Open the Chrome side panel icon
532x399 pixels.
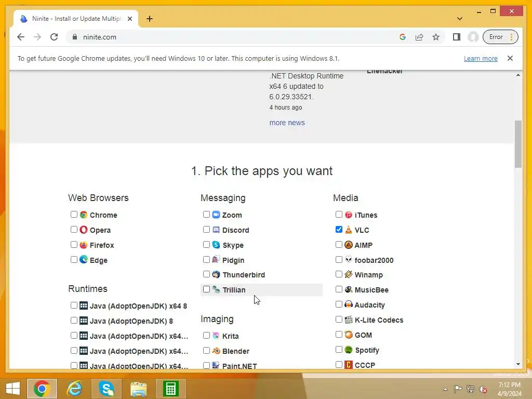click(x=457, y=37)
